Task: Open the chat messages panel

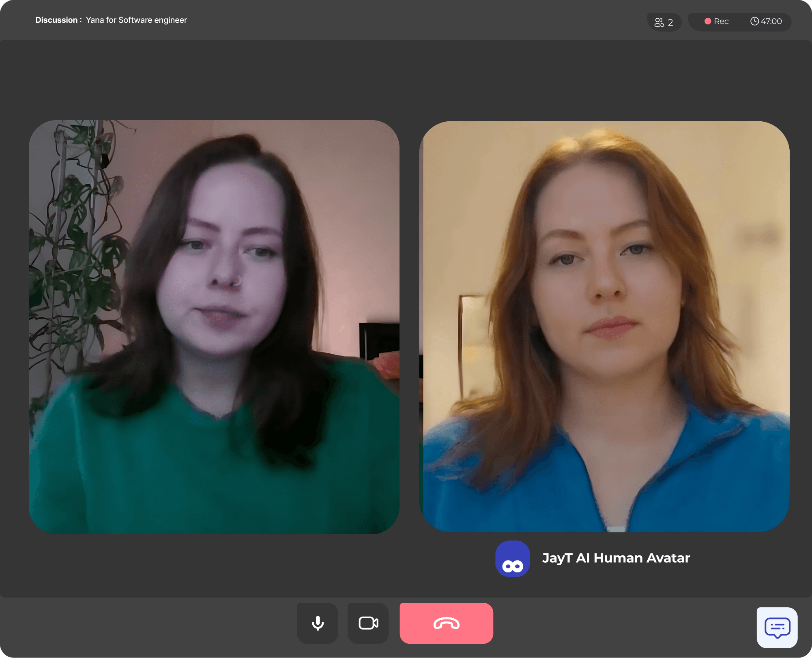Action: click(777, 628)
